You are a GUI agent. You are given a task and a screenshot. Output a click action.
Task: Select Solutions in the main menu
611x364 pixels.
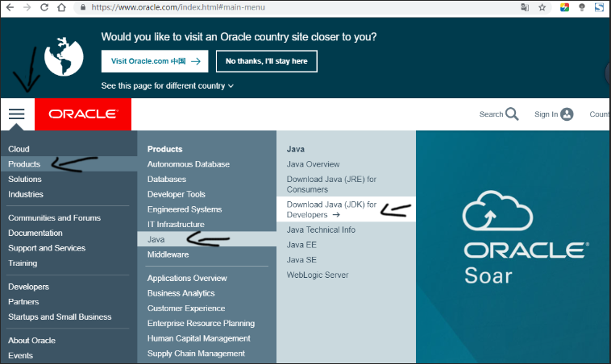point(25,179)
